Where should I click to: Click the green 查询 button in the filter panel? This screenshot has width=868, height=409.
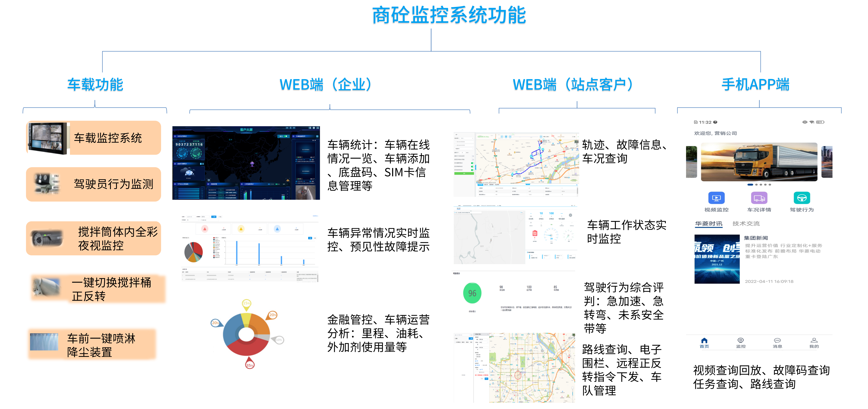point(464,174)
